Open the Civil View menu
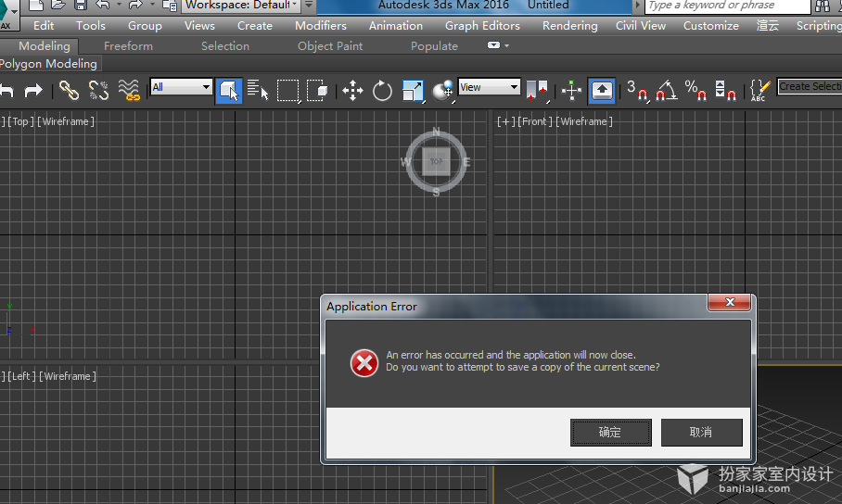 pos(641,26)
